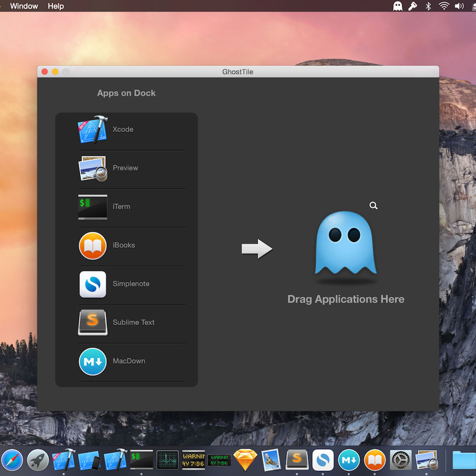Screen dimensions: 476x476
Task: Click the iTerm terminal icon in the app list
Action: click(92, 207)
